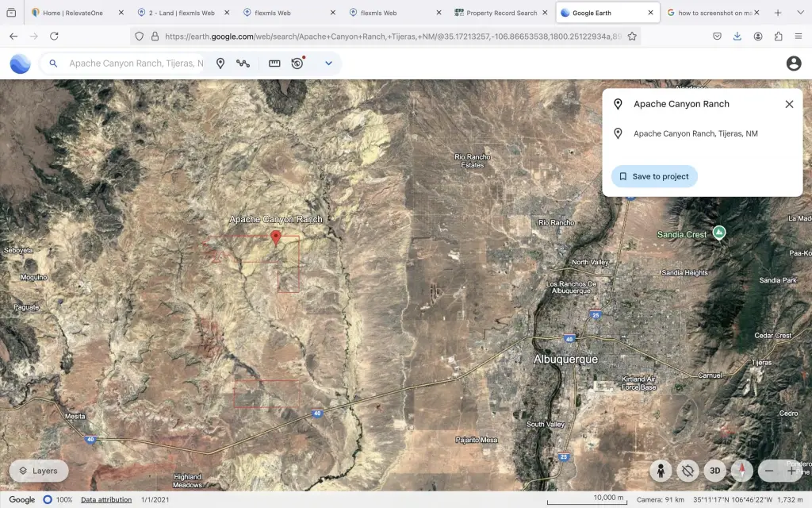Screen dimensions: 812x508
Task: Click the Save to project button
Action: 654,176
